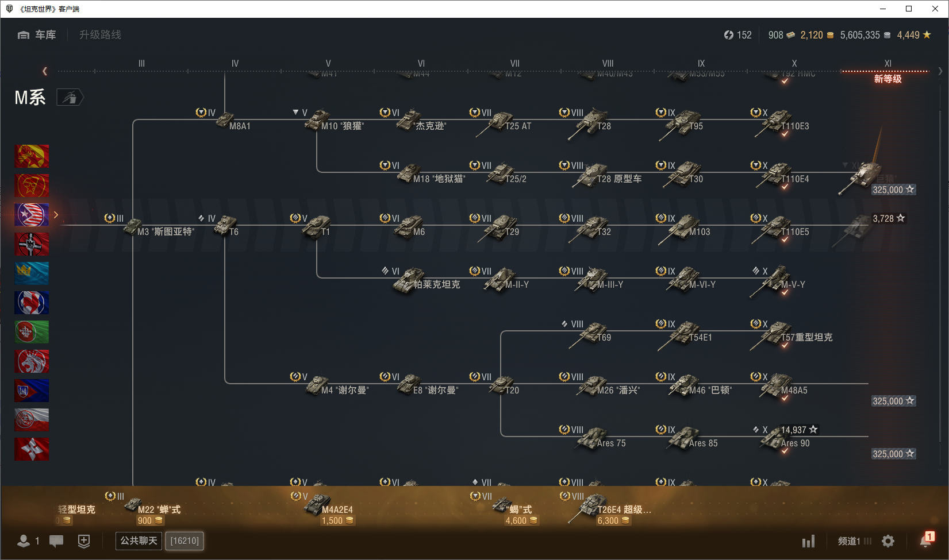The width and height of the screenshot is (949, 560).
Task: Open the 频道1 channel selector
Action: [x=854, y=541]
